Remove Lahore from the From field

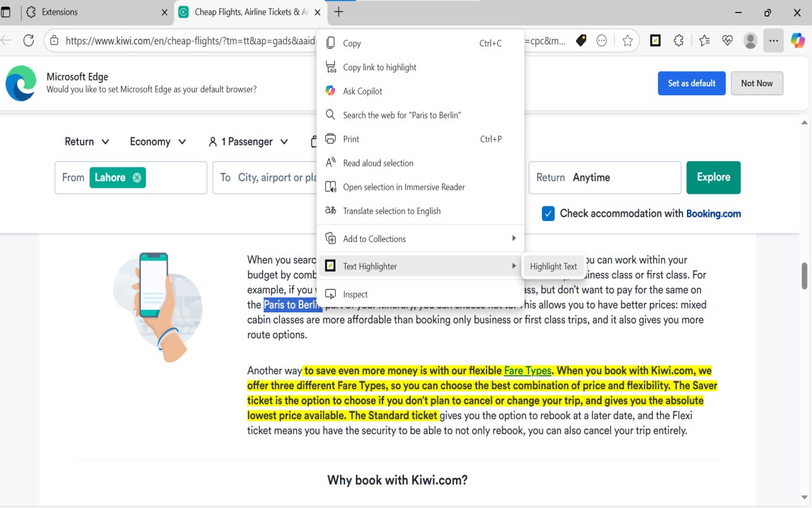click(x=137, y=178)
